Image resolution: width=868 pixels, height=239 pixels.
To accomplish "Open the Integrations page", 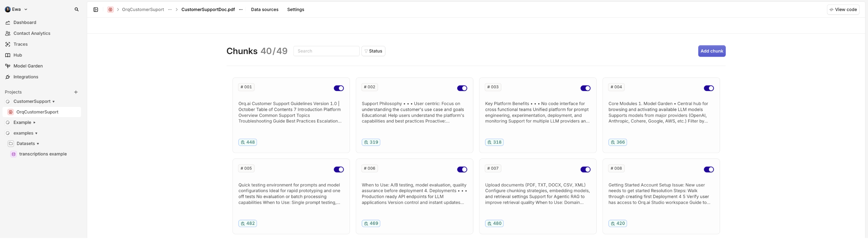I will [x=26, y=77].
